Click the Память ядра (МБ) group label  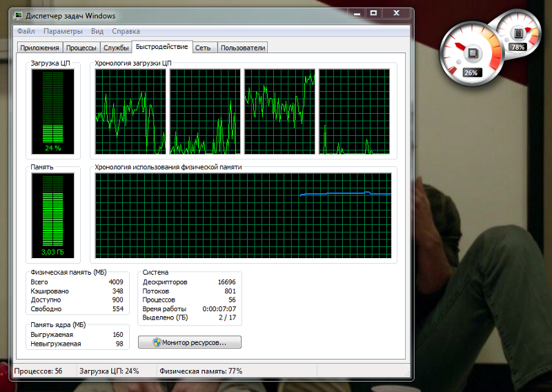pos(58,325)
